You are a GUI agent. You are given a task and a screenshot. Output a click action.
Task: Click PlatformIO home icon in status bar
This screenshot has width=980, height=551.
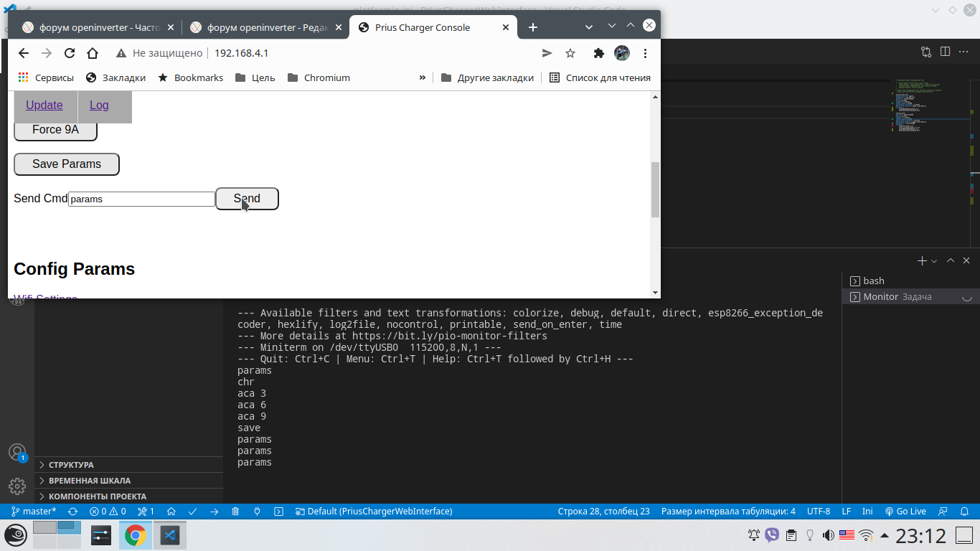tap(171, 512)
